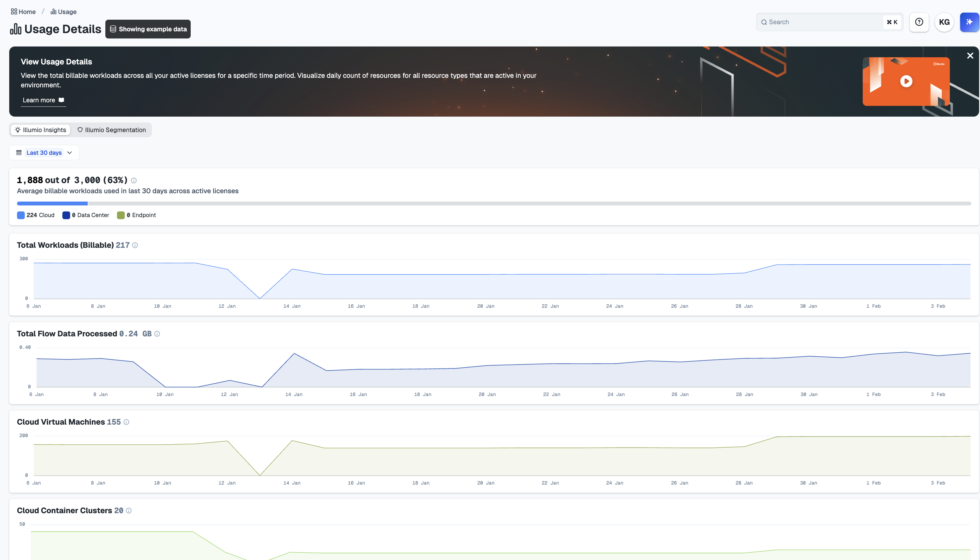Expand the search shortcut field options
The image size is (980, 560).
pos(892,22)
